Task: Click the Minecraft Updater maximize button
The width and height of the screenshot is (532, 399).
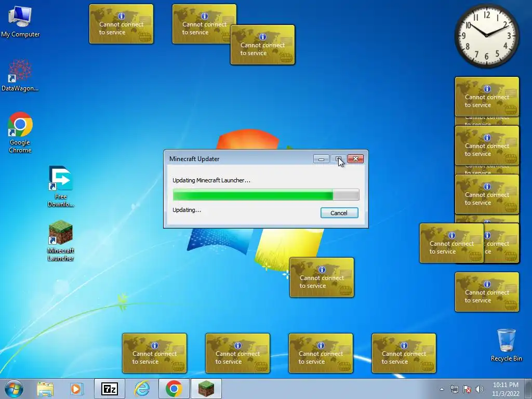Action: tap(338, 159)
